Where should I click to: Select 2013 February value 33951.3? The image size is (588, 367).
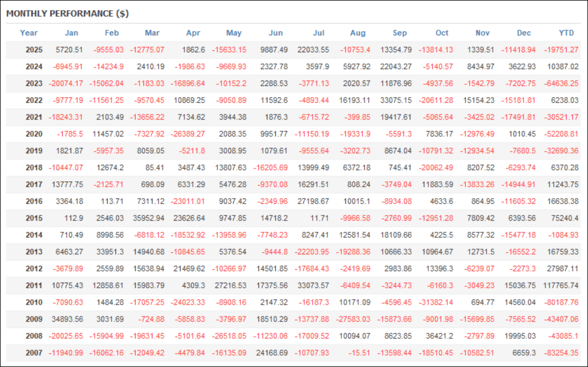point(107,252)
